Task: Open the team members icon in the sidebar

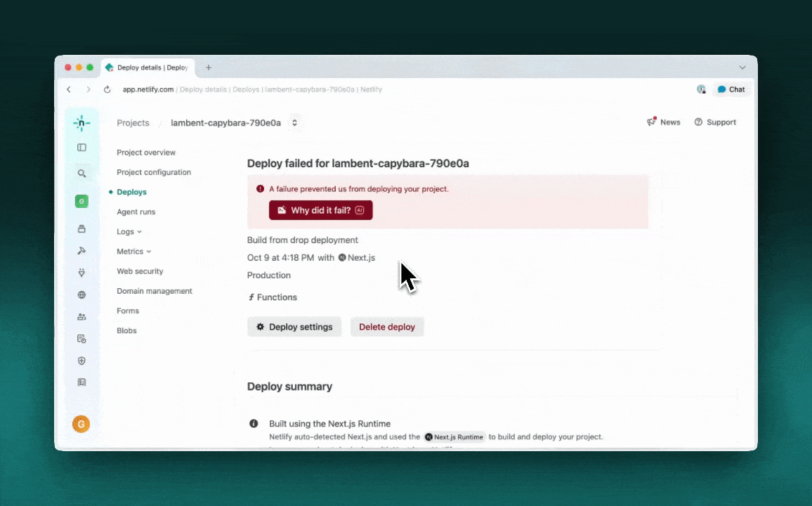Action: coord(81,316)
